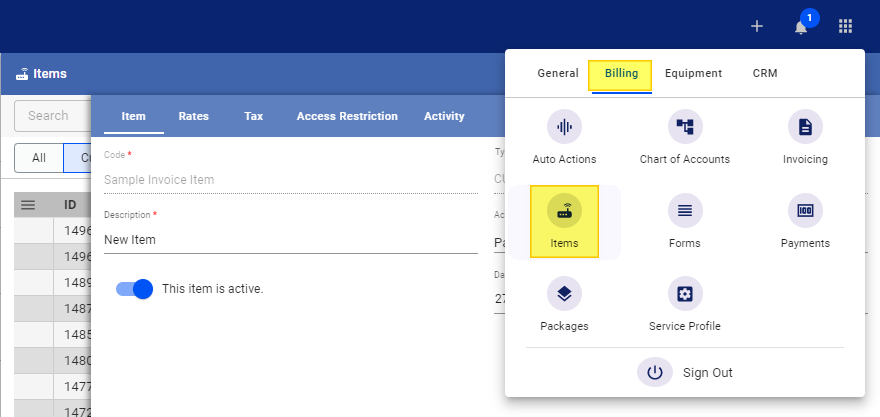Select the CRM tab
Screen dimensions: 880x417
tap(765, 73)
